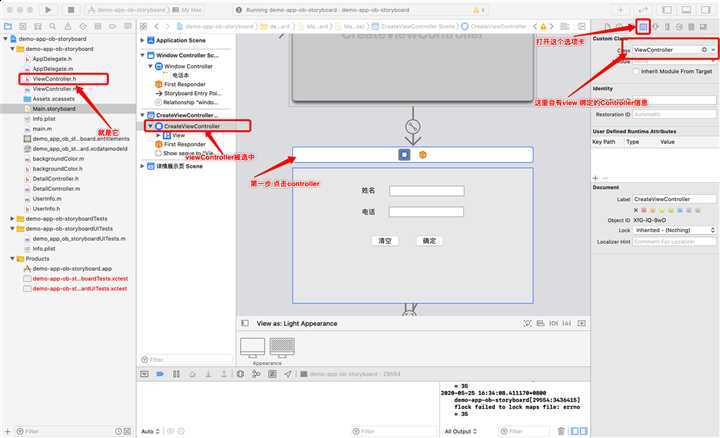Open the Class combo box dropdown arrow

[x=713, y=50]
